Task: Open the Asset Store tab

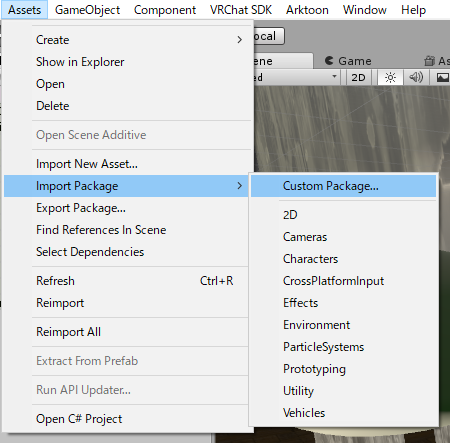Action: pos(437,61)
